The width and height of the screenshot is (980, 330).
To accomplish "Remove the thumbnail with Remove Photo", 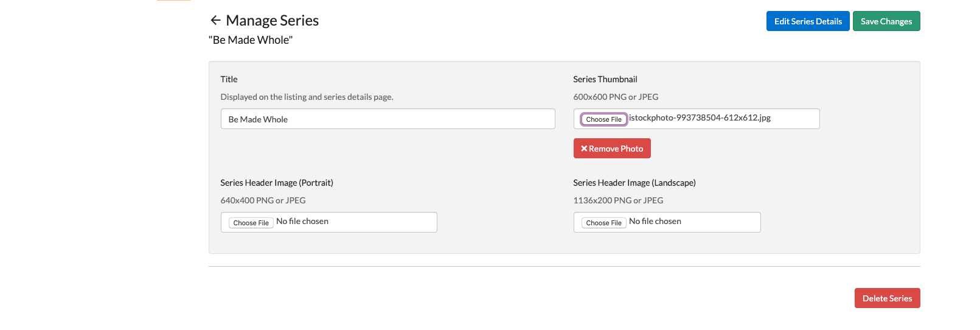I will click(612, 149).
